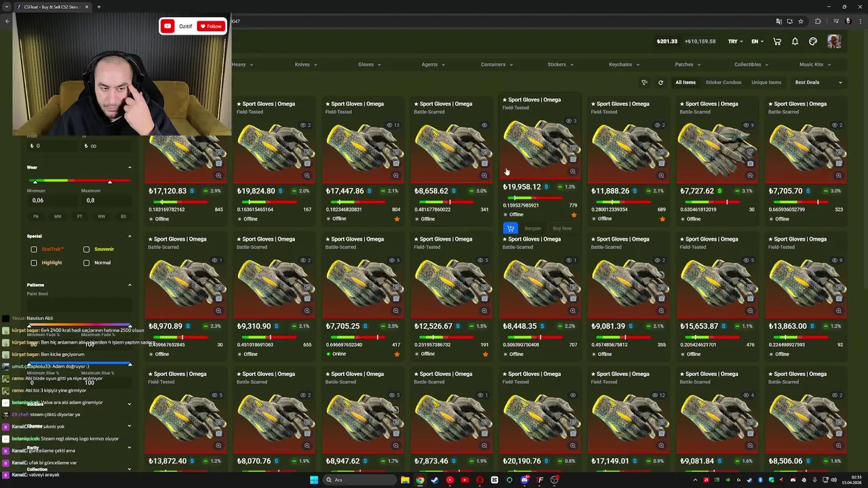The height and width of the screenshot is (488, 868).
Task: Enable the Souvenir checkbox
Action: click(x=86, y=249)
